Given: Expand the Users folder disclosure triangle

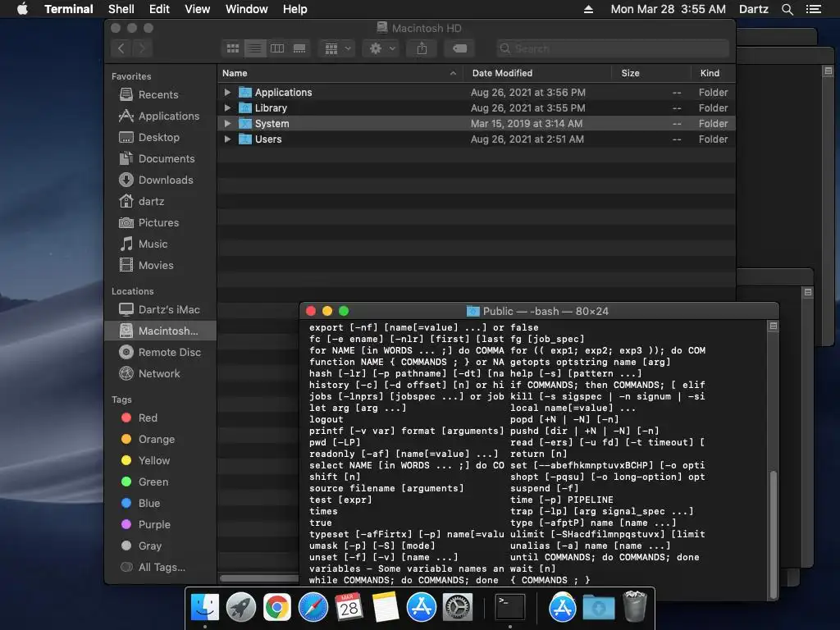Looking at the screenshot, I should coord(228,139).
